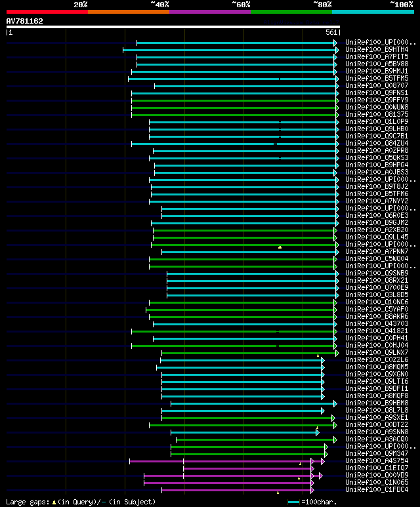Open hit UniRef100_B9DFI1
Viewport: 420px width, 507px height.
click(377, 388)
